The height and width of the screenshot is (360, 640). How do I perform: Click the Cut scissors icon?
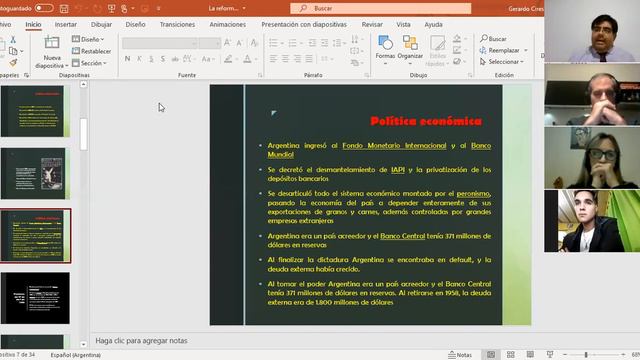click(13, 39)
